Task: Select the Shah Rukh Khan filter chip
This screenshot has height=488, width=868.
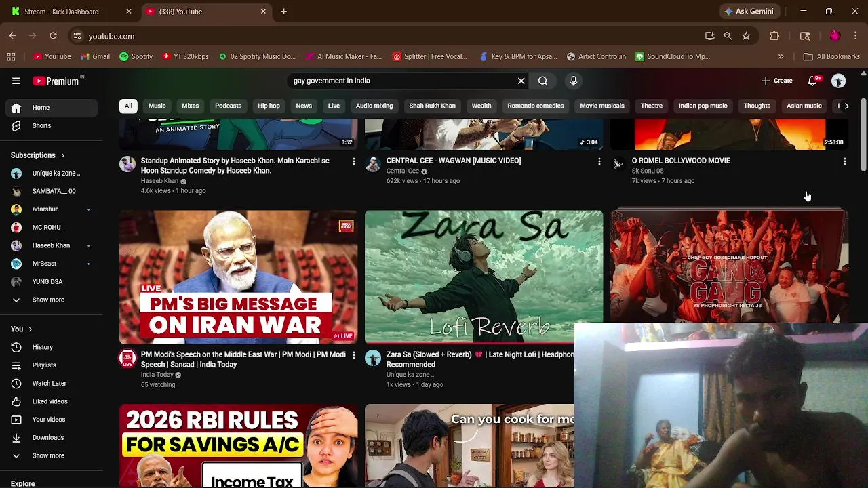Action: pyautogui.click(x=432, y=106)
